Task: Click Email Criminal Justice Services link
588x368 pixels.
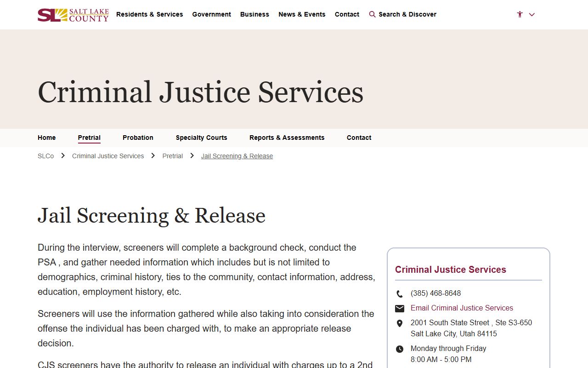Action: (x=462, y=308)
